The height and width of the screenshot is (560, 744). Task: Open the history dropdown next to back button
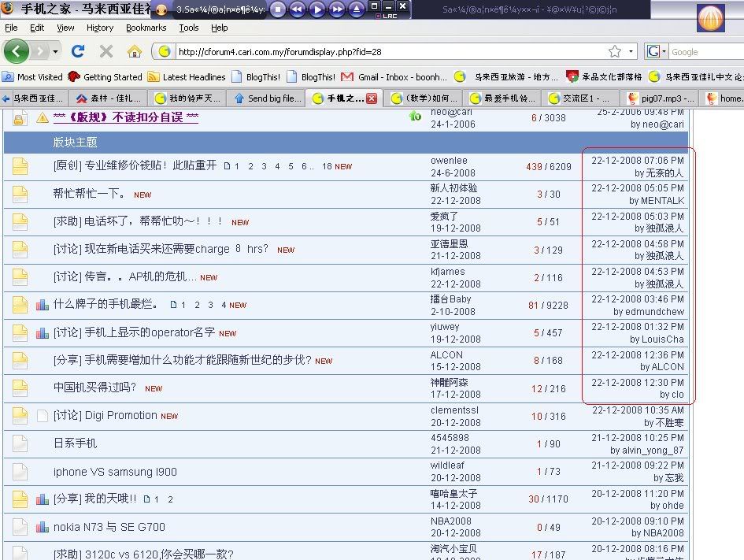(55, 51)
